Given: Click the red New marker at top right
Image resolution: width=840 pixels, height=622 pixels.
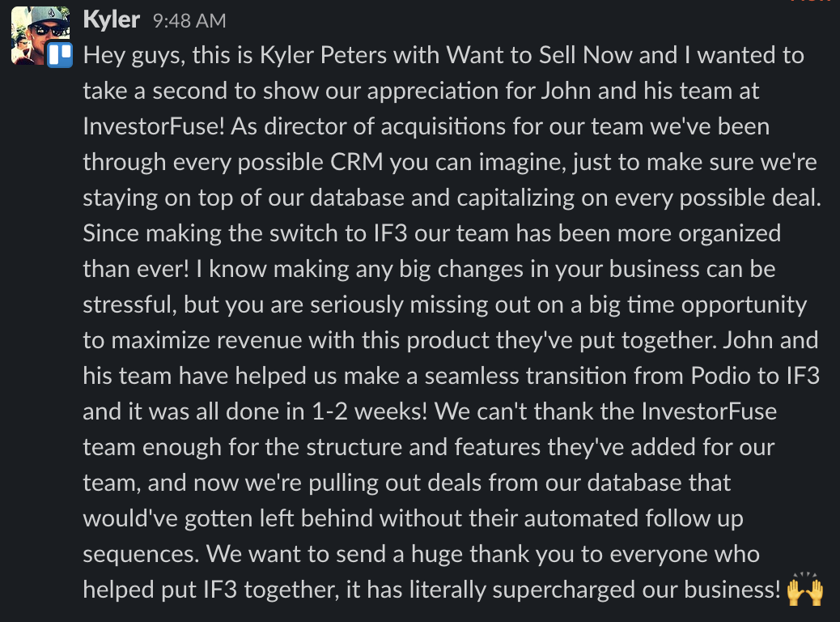Looking at the screenshot, I should tap(809, 2).
